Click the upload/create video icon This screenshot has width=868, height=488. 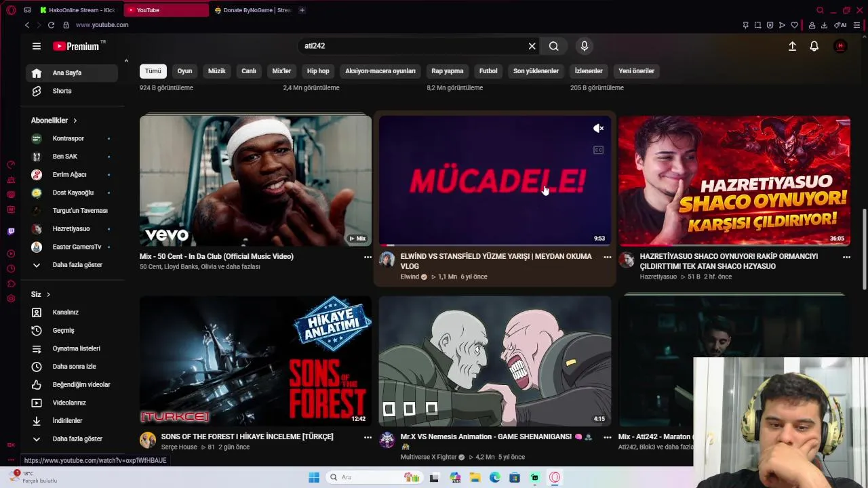click(792, 46)
